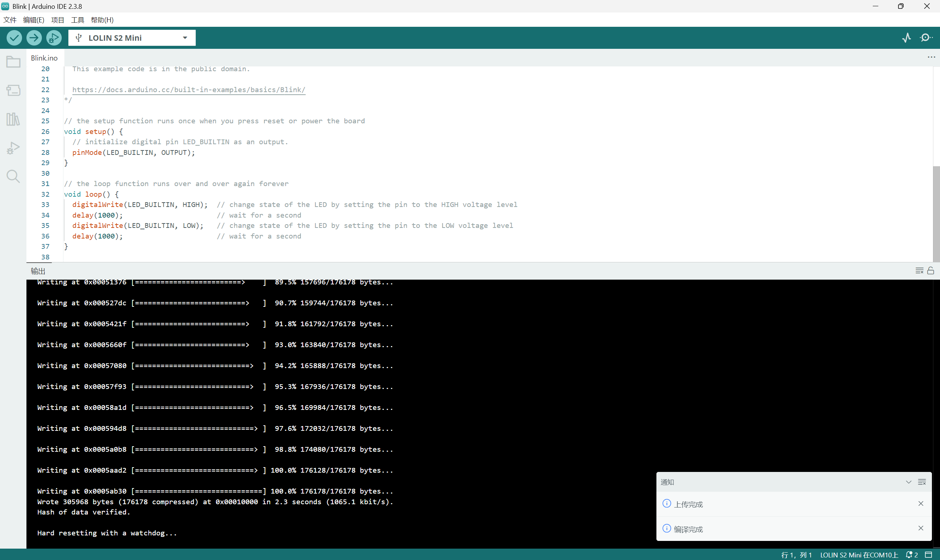Click the Verify sketch checkmark button
This screenshot has width=940, height=560.
(x=14, y=38)
